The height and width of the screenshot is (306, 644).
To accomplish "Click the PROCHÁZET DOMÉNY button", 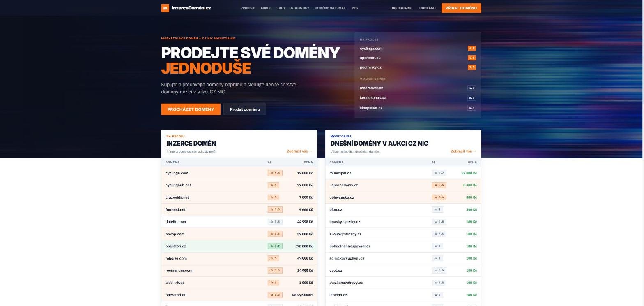I will tap(191, 109).
